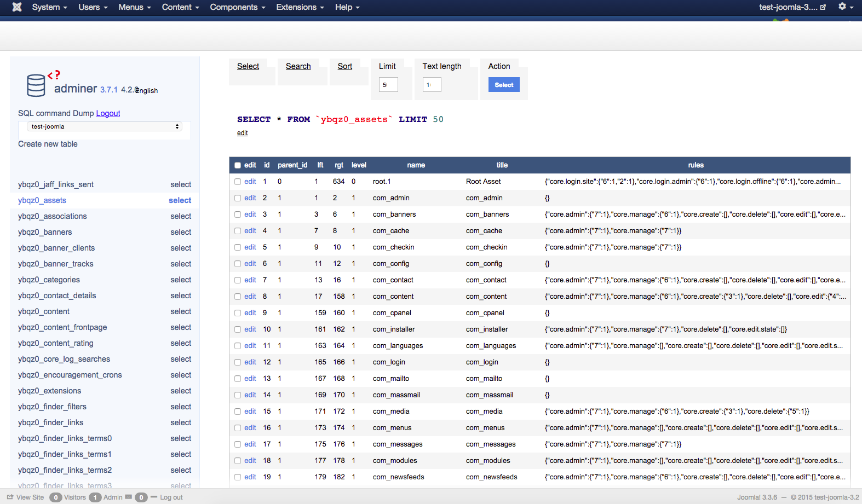Click the Visitors count badge
Screen dimensions: 862x504
pyautogui.click(x=55, y=497)
